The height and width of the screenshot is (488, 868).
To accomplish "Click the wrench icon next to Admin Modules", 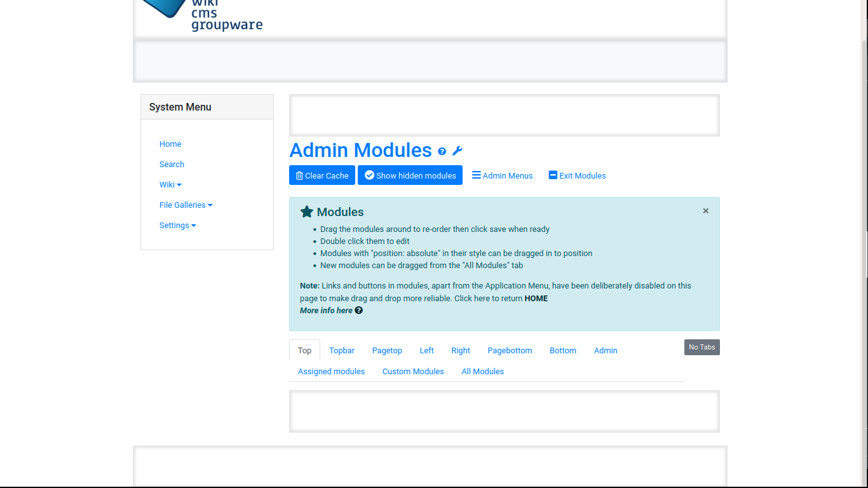I will tap(457, 151).
